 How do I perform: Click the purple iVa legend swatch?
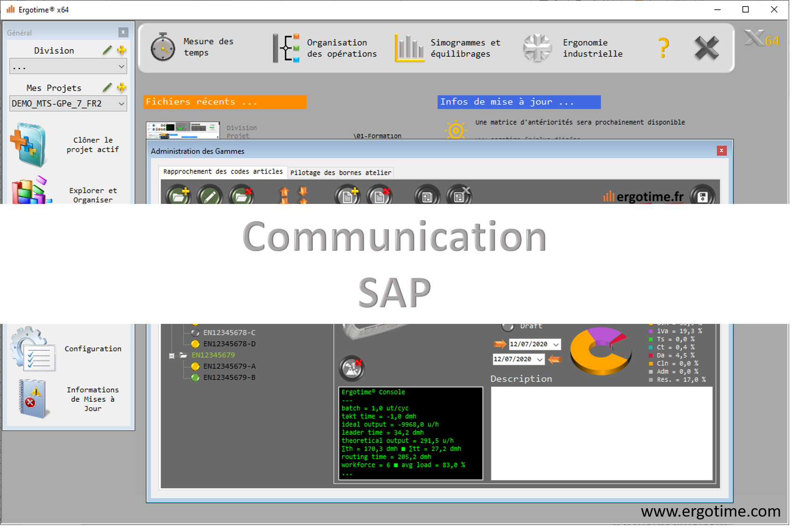pos(651,331)
